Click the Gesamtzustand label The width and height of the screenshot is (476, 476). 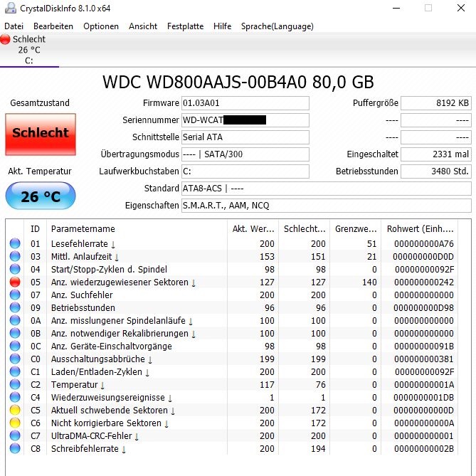40,103
